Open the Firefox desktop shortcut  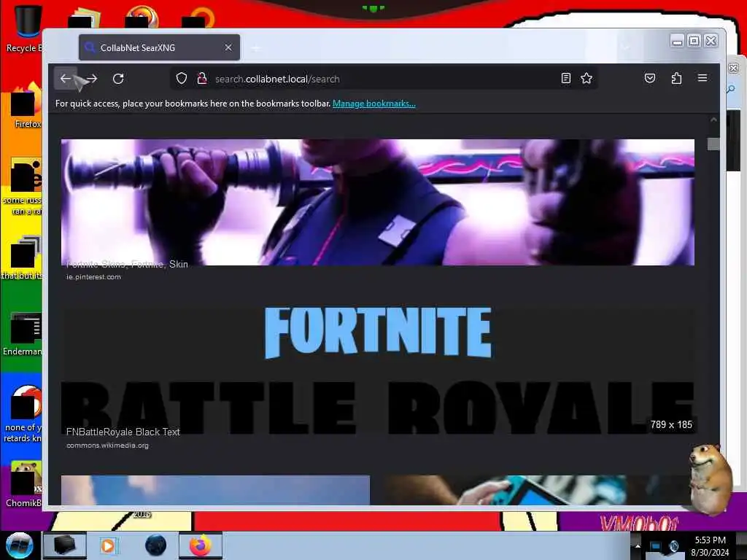coord(25,106)
